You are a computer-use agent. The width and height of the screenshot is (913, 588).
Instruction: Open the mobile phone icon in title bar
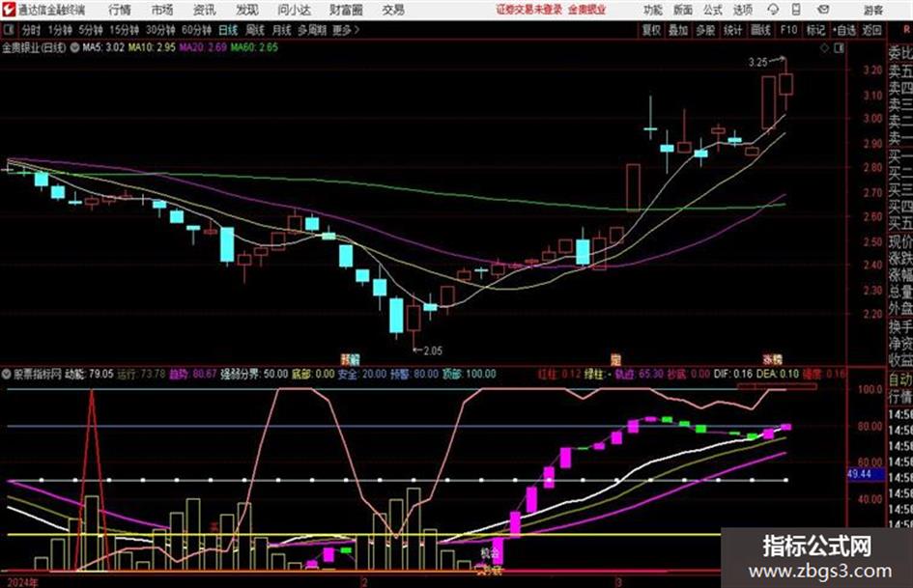point(796,10)
